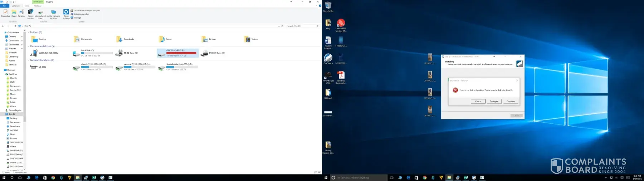Click Try Again in the error dialog
The height and width of the screenshot is (181, 644).
[494, 101]
